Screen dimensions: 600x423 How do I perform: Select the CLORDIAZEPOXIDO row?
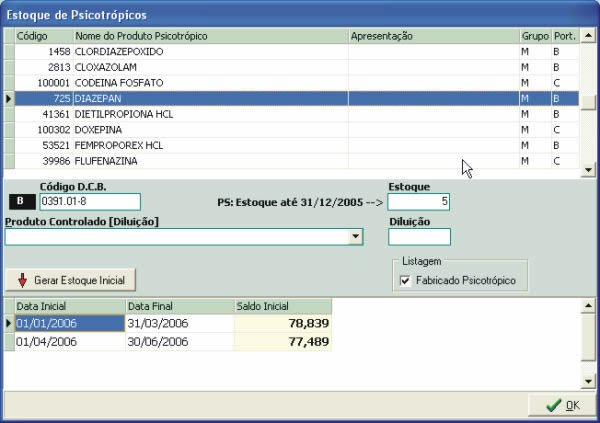point(297,52)
